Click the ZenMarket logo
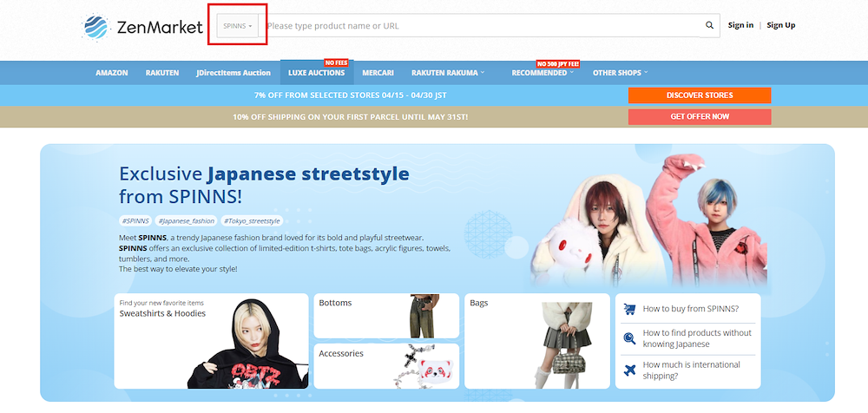This screenshot has width=868, height=413. click(x=143, y=27)
